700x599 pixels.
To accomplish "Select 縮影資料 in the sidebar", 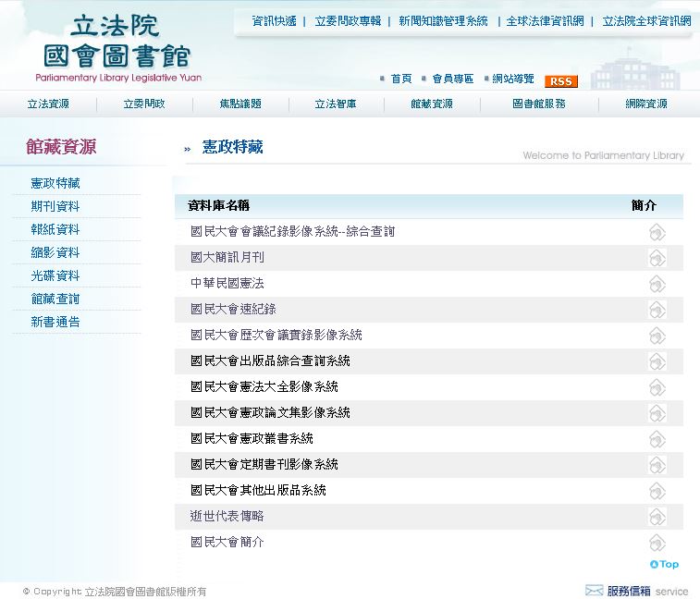I will tap(55, 253).
